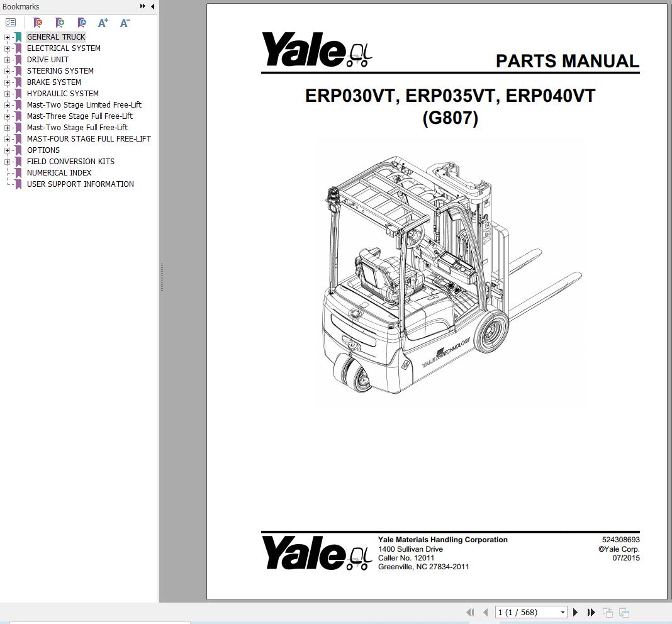Click the page number input field

[x=522, y=611]
